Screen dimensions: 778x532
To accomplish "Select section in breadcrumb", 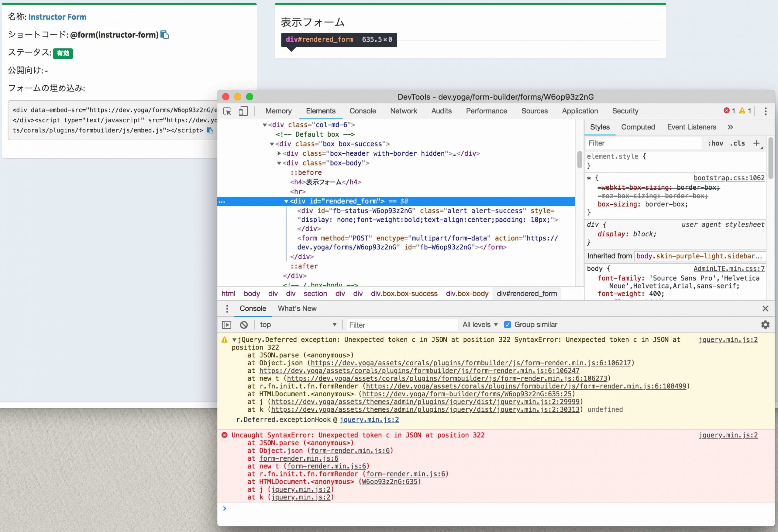I will [x=315, y=294].
